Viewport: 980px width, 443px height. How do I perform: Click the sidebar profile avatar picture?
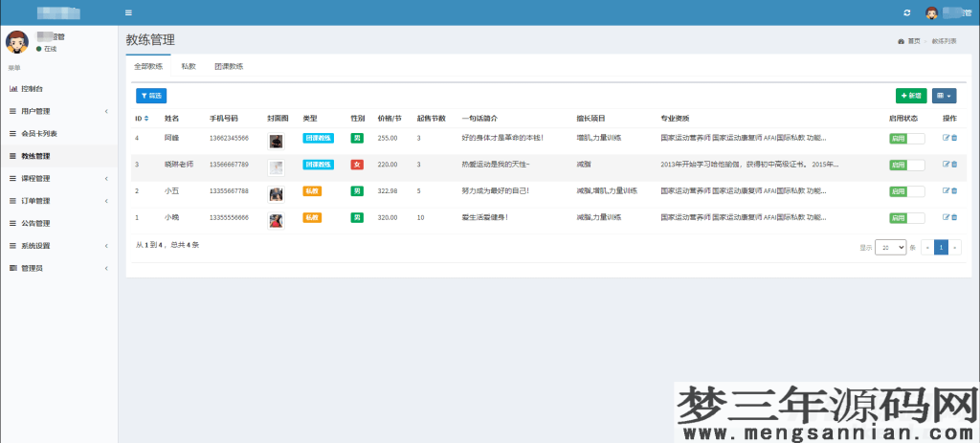[17, 42]
